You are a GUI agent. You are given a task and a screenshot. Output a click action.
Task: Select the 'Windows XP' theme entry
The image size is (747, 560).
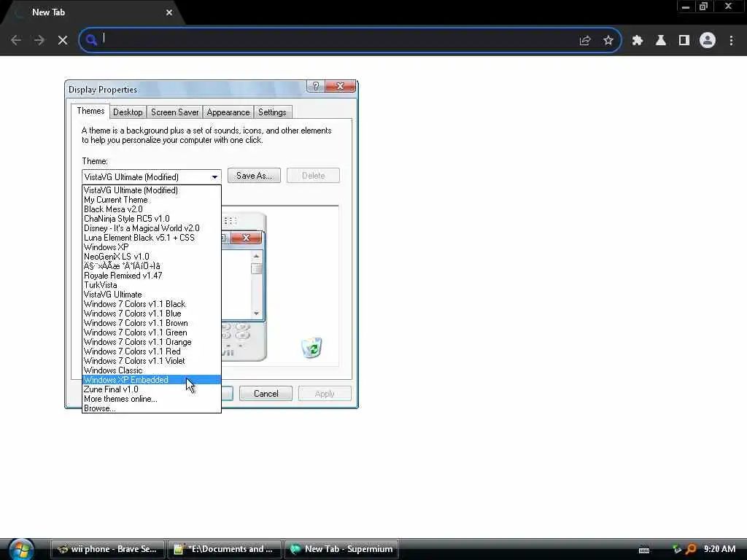152,247
